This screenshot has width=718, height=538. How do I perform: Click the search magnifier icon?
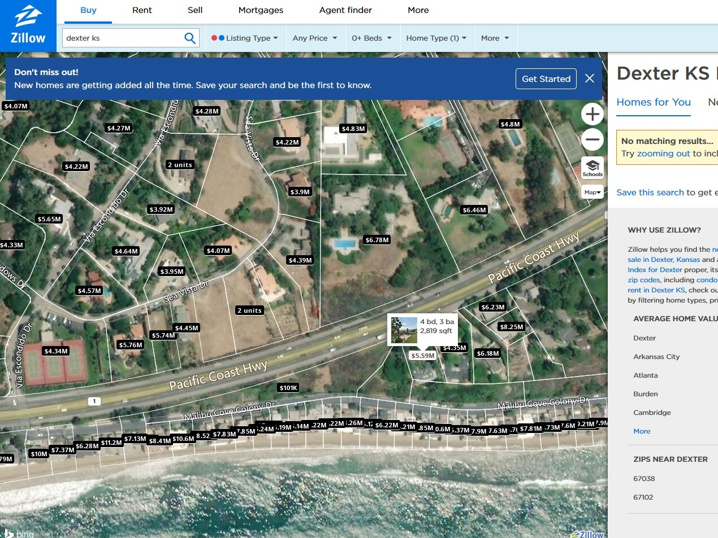tap(190, 38)
